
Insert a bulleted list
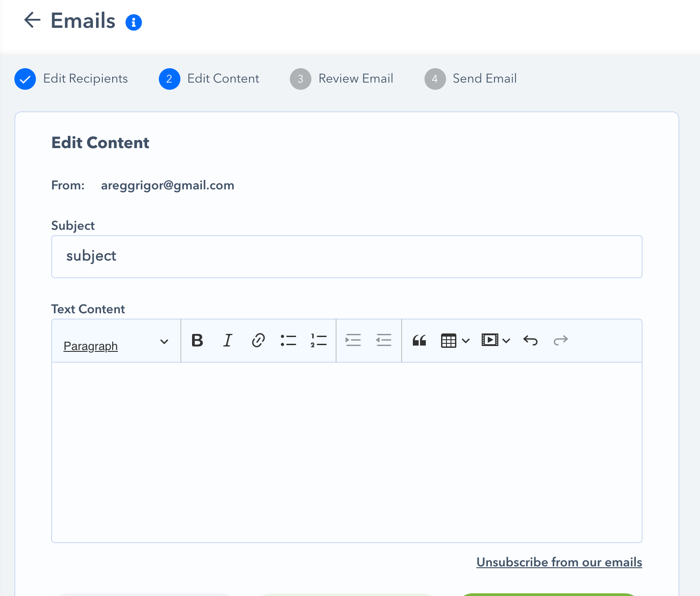(289, 341)
